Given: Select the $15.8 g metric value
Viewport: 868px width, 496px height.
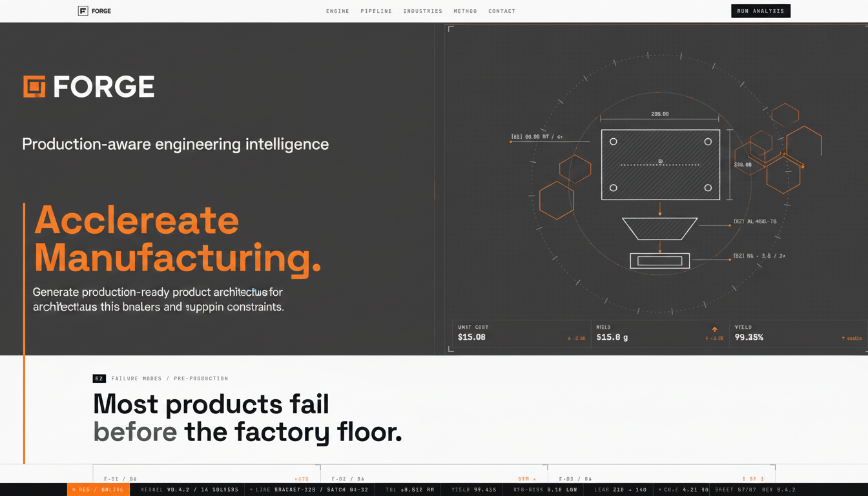Looking at the screenshot, I should tap(612, 337).
